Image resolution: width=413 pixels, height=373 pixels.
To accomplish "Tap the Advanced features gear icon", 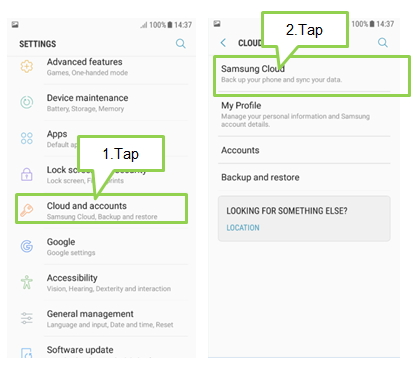I will tap(27, 66).
